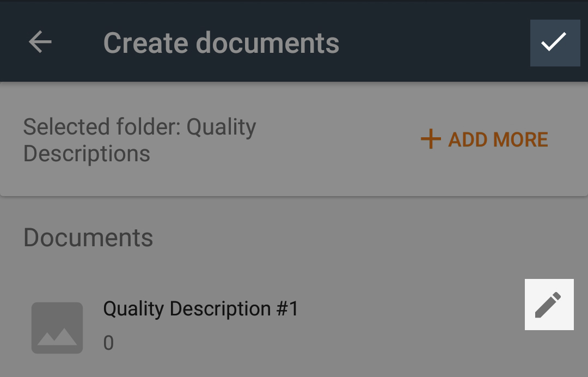Click the ADD MORE button
Image resolution: width=588 pixels, height=377 pixels.
[484, 139]
